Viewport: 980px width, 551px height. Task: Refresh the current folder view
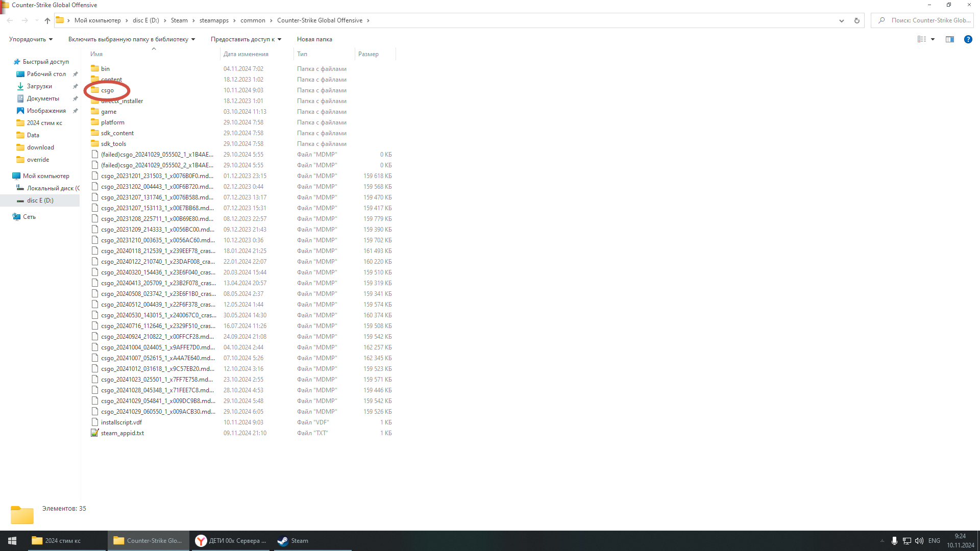pos(857,20)
